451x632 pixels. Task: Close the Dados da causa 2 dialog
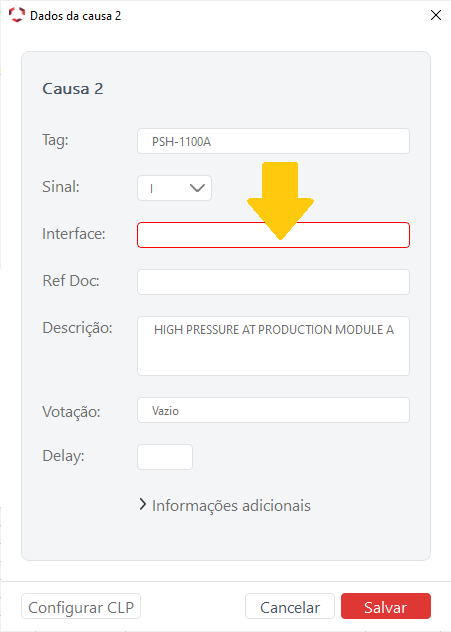436,15
